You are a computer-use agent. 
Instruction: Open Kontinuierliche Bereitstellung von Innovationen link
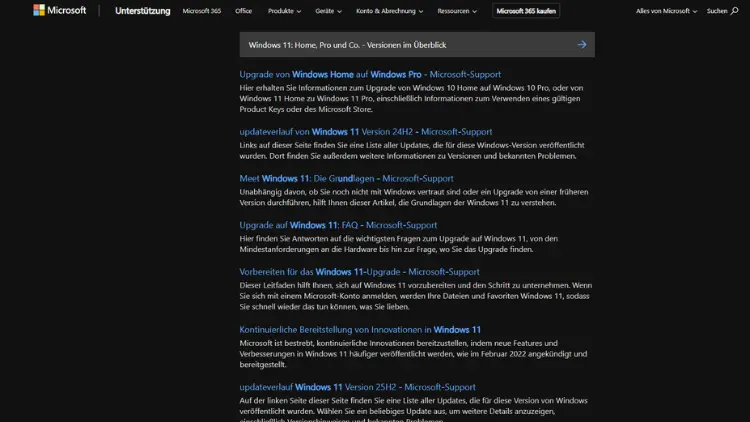(x=360, y=330)
